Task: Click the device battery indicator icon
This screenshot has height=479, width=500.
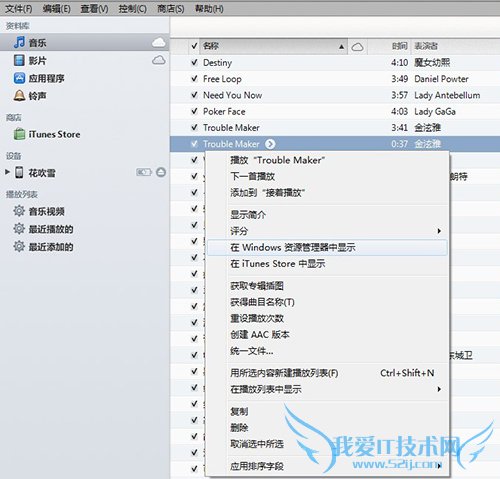Action: click(144, 172)
